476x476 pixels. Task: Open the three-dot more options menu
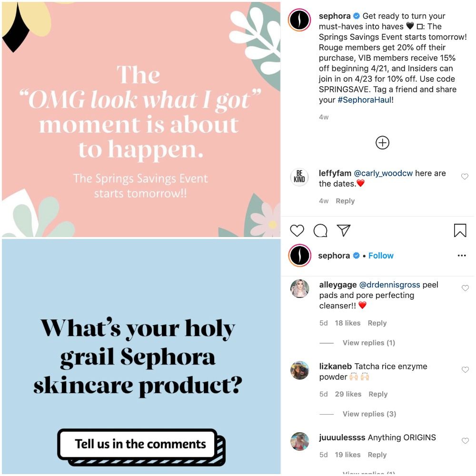(x=462, y=256)
